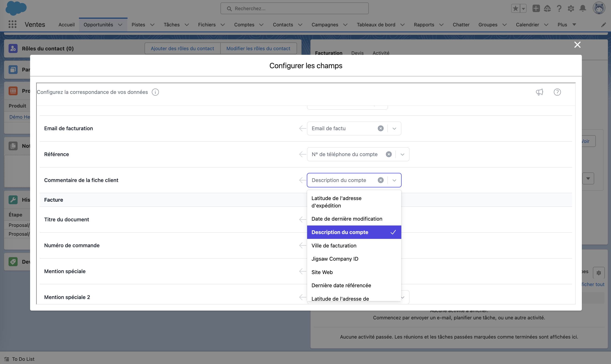Choose Date de dernière modification option
The height and width of the screenshot is (364, 611).
tap(354, 219)
